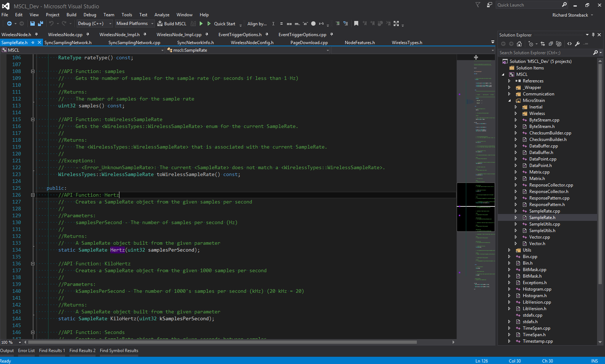Click the Align by... toolbar button
605x364 pixels.
click(x=257, y=23)
